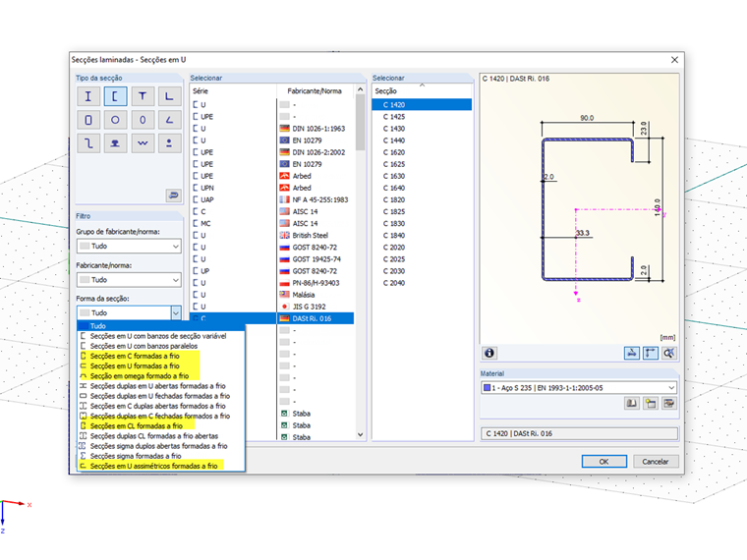Image resolution: width=747 pixels, height=560 pixels.
Task: Open section info with the 'i' icon
Action: pos(489,353)
